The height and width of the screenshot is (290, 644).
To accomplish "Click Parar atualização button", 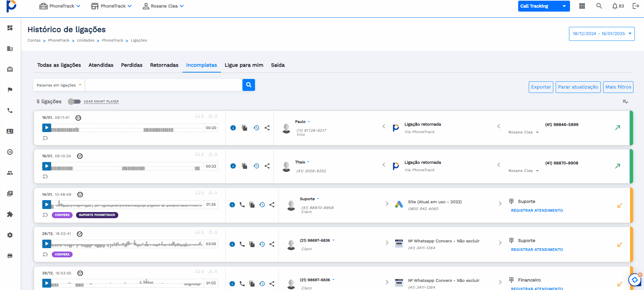I will click(578, 87).
